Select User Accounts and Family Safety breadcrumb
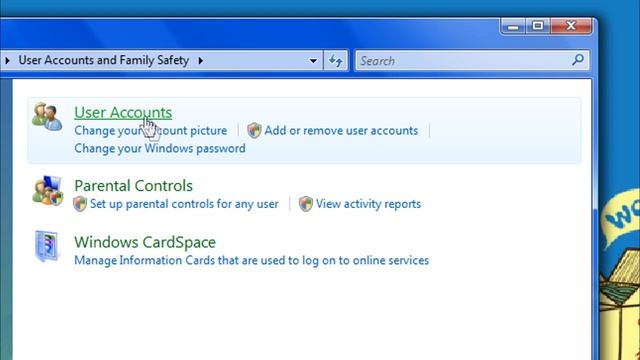The width and height of the screenshot is (640, 360). (x=104, y=60)
